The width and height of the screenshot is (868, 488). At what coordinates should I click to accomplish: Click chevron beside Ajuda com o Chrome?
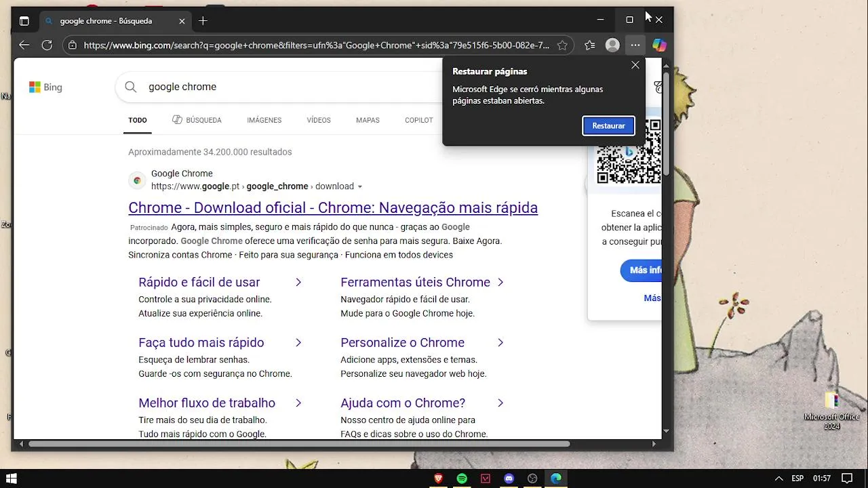coord(500,403)
